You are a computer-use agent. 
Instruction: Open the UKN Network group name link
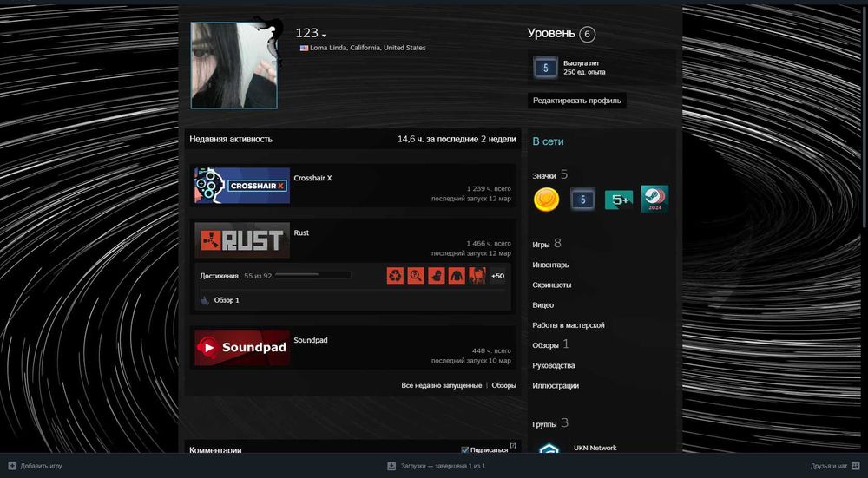click(x=595, y=448)
